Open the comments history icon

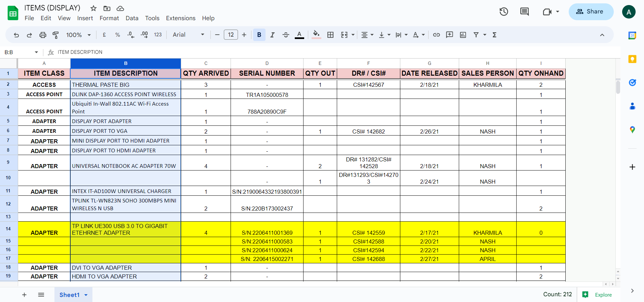(x=524, y=12)
